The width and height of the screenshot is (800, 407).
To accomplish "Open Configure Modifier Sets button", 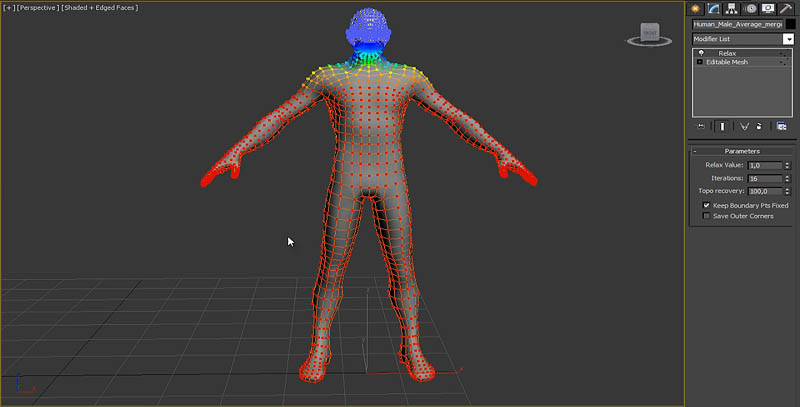I will (781, 127).
